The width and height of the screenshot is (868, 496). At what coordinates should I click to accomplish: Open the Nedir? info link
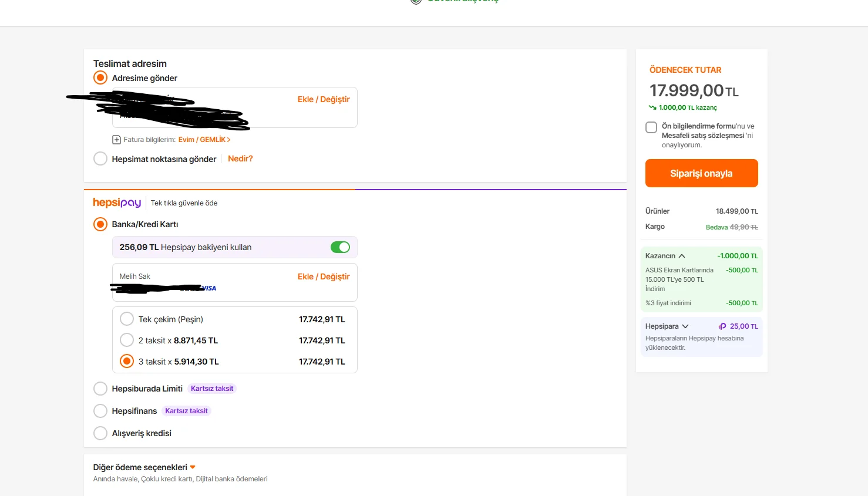[x=240, y=158]
